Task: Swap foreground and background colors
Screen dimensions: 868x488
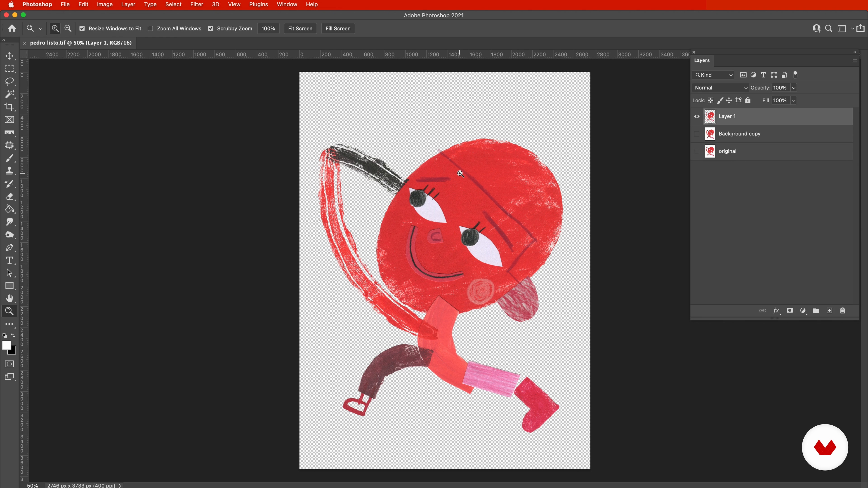Action: point(13,335)
